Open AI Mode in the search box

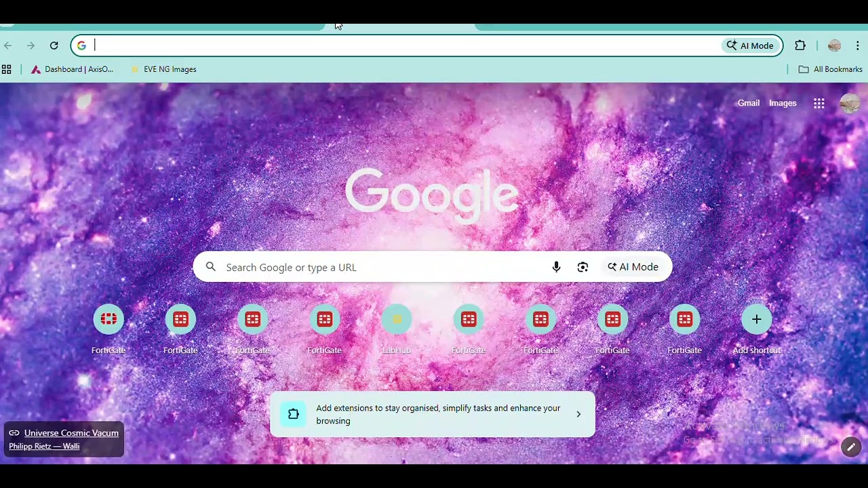pyautogui.click(x=633, y=267)
